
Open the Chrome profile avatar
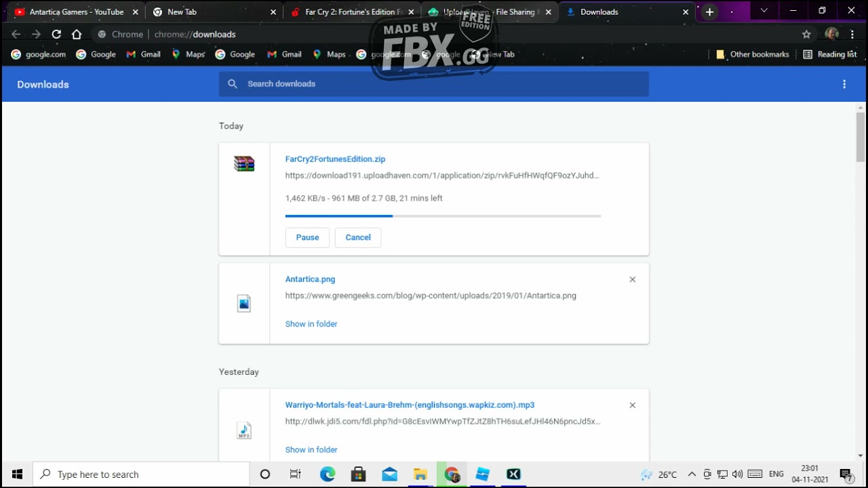coord(832,34)
